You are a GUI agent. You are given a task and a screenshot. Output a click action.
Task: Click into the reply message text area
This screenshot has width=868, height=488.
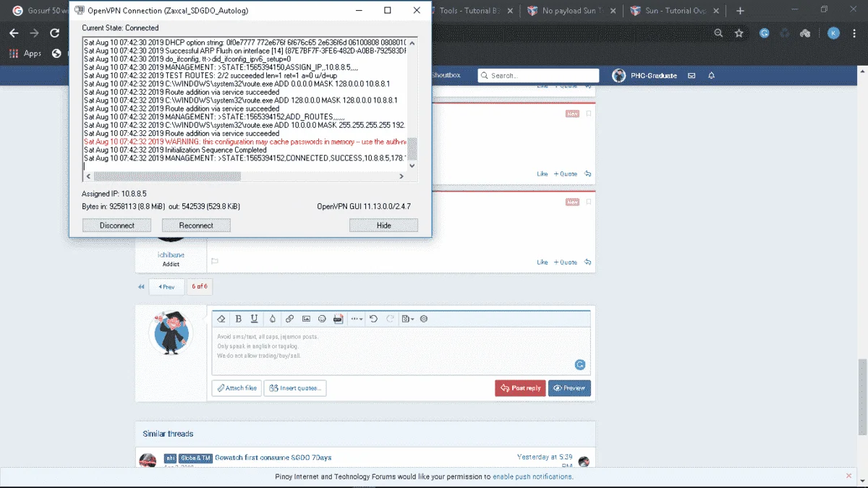tap(401, 351)
